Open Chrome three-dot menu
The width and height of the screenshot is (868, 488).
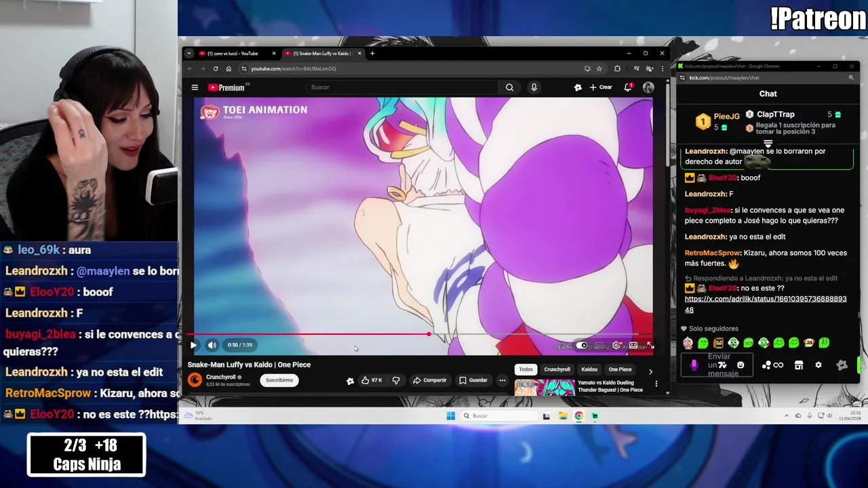663,68
